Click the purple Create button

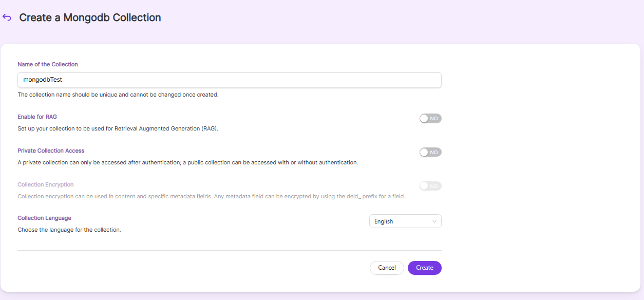tap(425, 268)
